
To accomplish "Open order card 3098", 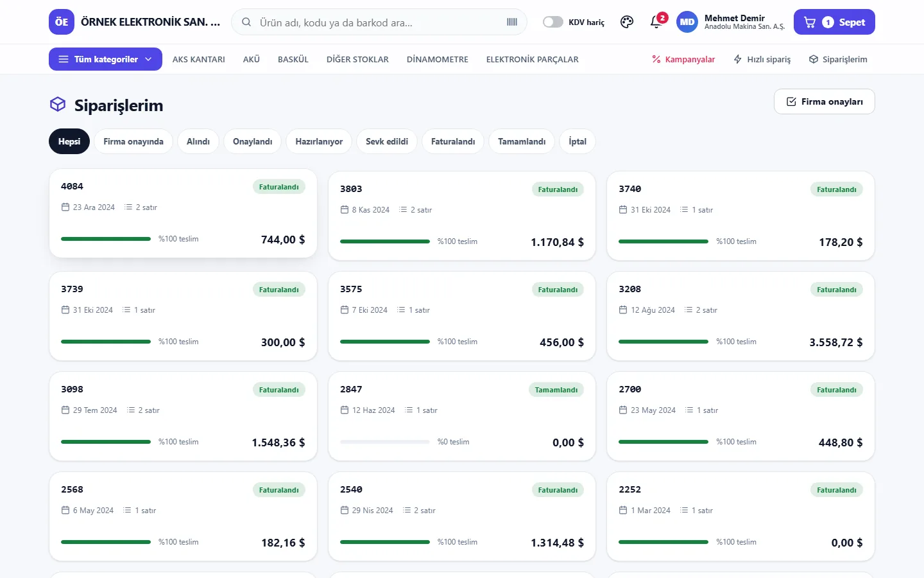I will (183, 416).
